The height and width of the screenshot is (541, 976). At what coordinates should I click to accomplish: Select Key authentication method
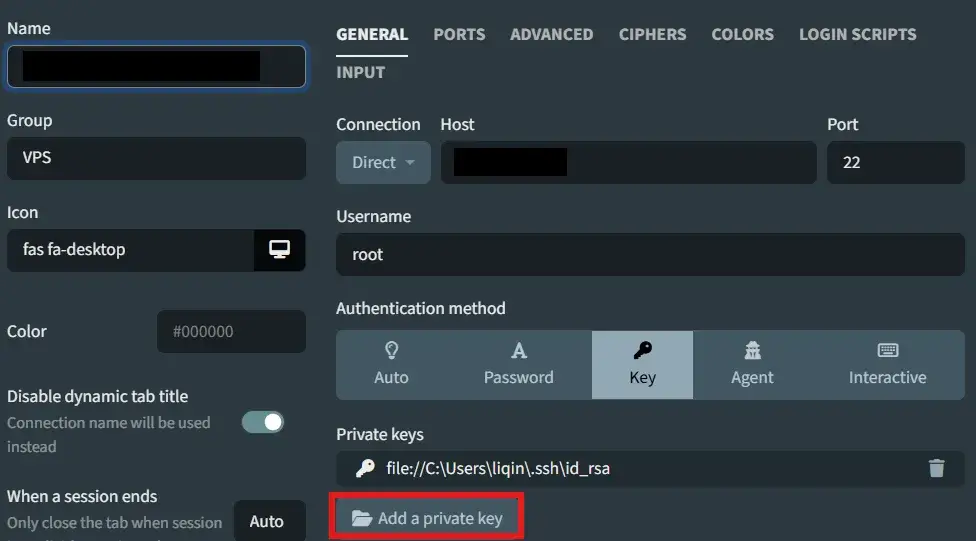[642, 364]
